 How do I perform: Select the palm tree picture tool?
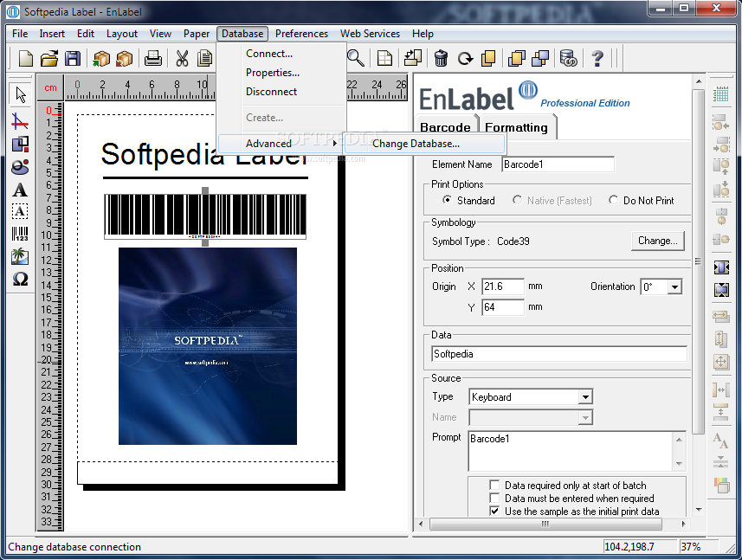20,256
